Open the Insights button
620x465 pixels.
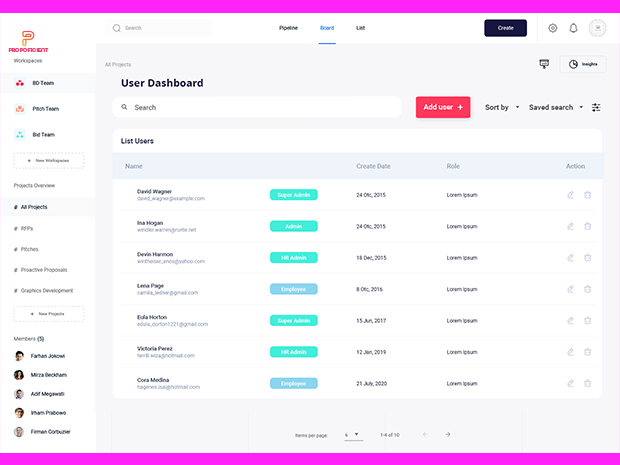tap(582, 64)
